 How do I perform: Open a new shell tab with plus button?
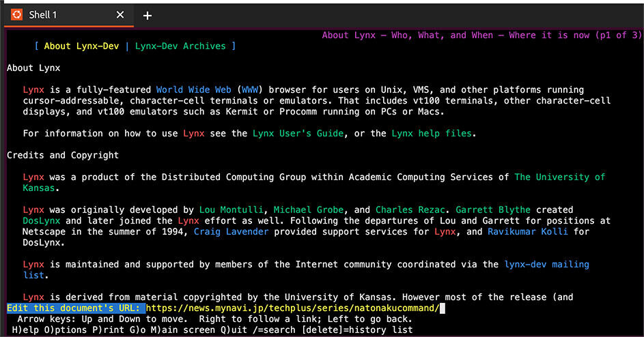[148, 16]
